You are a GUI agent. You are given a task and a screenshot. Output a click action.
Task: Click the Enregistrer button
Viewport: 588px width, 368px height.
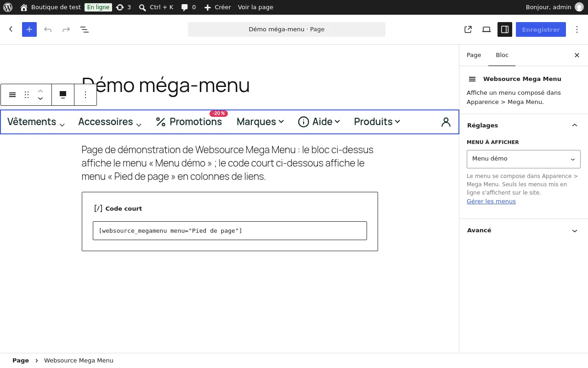(x=541, y=29)
